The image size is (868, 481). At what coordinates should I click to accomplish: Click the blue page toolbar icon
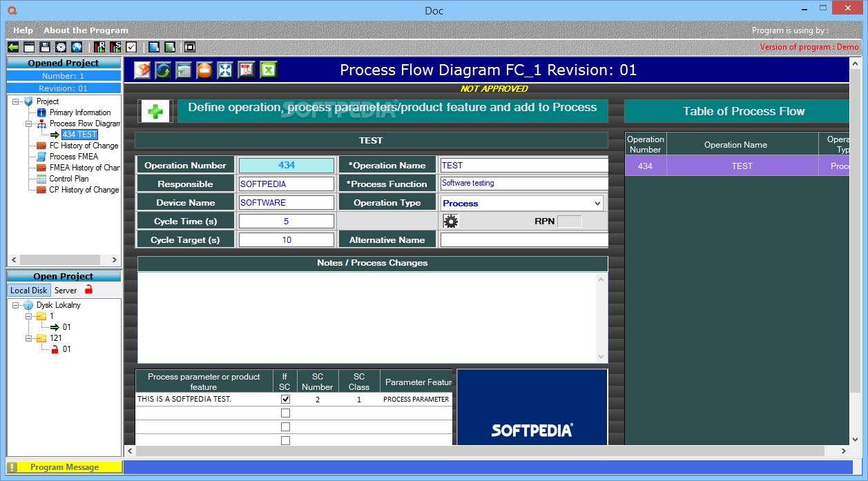154,47
